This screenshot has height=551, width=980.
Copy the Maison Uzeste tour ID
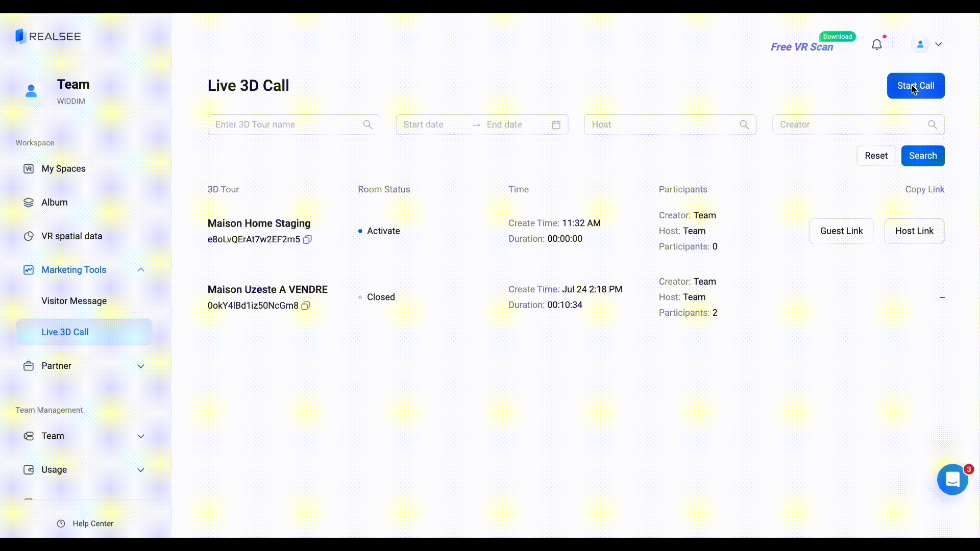pyautogui.click(x=306, y=306)
